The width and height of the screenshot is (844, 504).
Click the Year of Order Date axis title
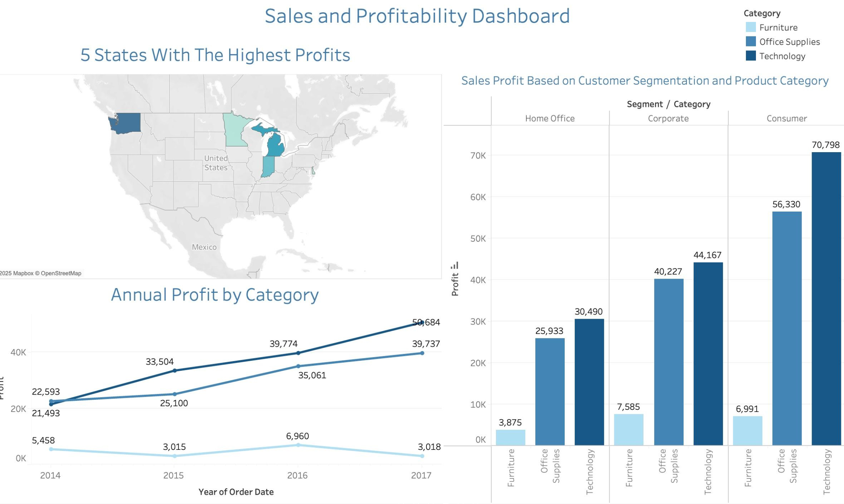point(237,492)
